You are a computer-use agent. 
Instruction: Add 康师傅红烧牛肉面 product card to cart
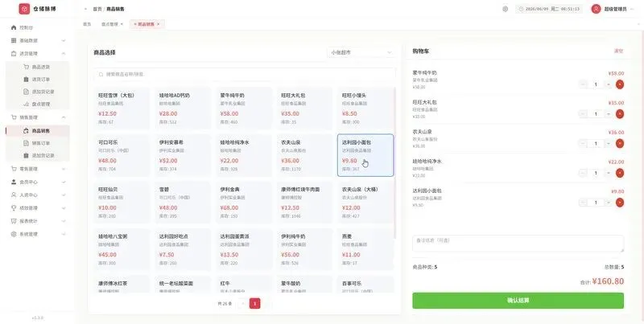click(x=305, y=202)
